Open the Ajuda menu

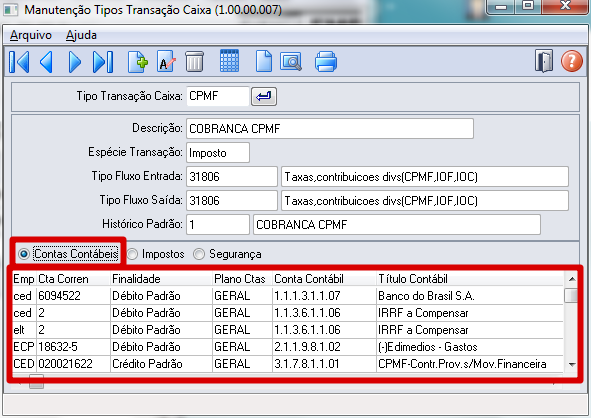(81, 35)
